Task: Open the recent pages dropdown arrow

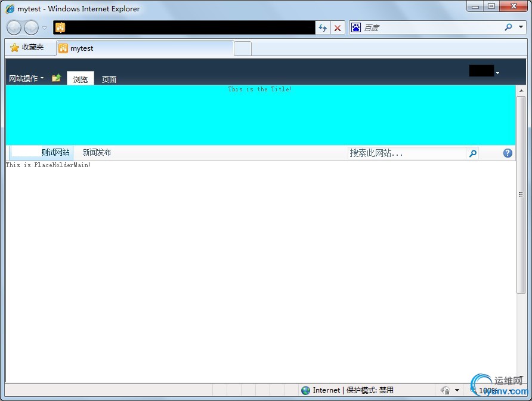Action: (x=45, y=28)
